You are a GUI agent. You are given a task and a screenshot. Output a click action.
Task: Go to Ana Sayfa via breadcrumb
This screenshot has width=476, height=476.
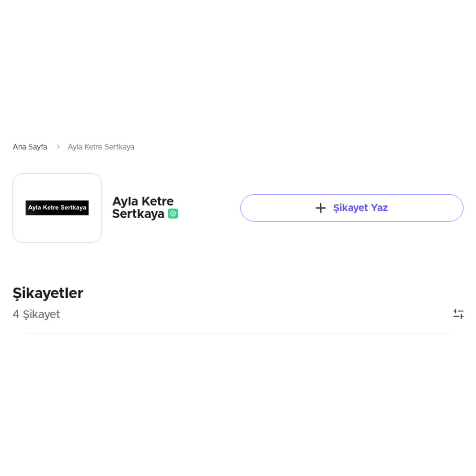pos(30,147)
